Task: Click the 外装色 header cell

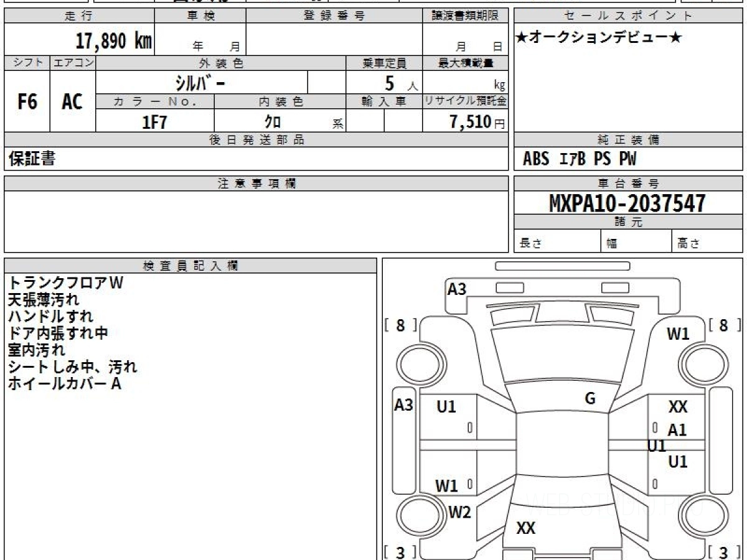Action: (221, 63)
